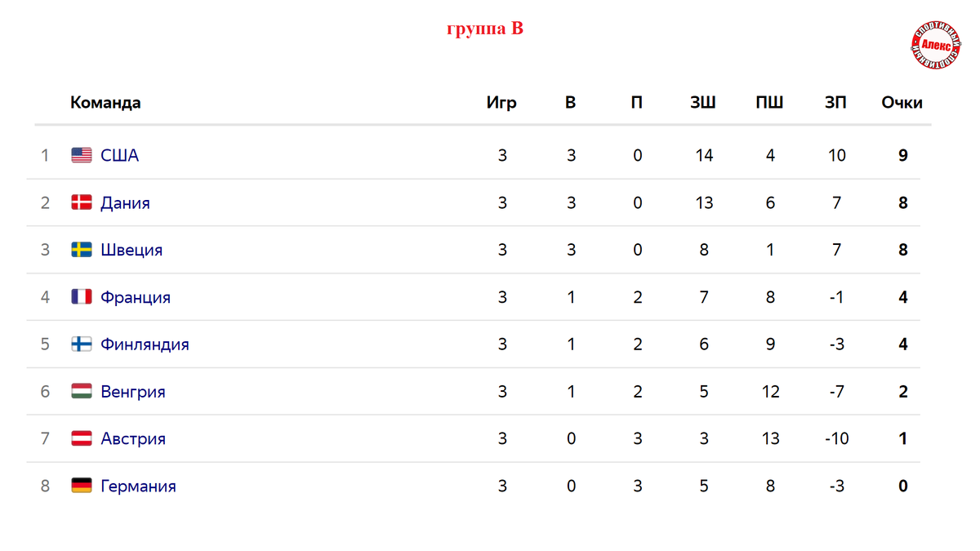
Task: Open the Австрия team link
Action: [x=133, y=438]
